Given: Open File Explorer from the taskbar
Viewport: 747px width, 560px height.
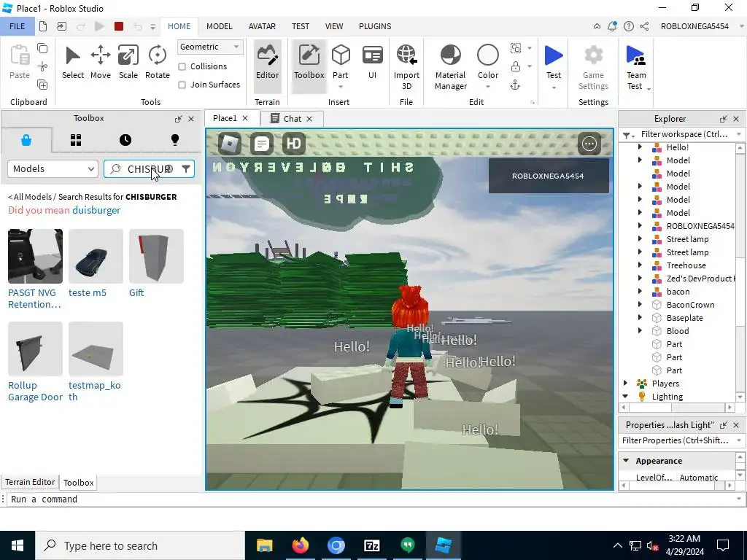Looking at the screenshot, I should point(264,545).
